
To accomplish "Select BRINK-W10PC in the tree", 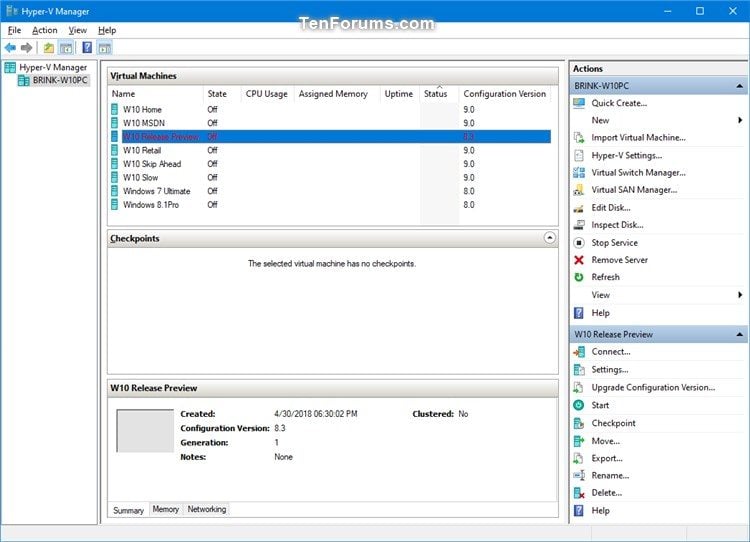I will pos(60,80).
